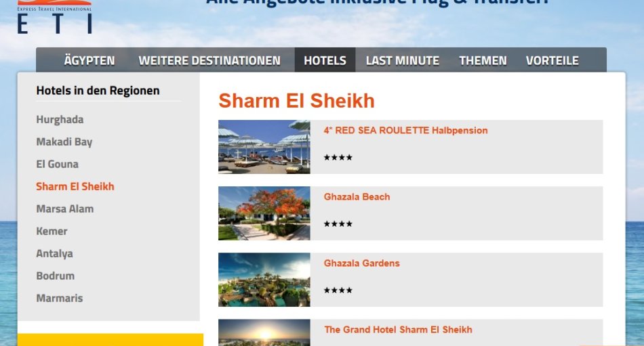
Task: Choose Makadi Bay region
Action: tap(64, 142)
